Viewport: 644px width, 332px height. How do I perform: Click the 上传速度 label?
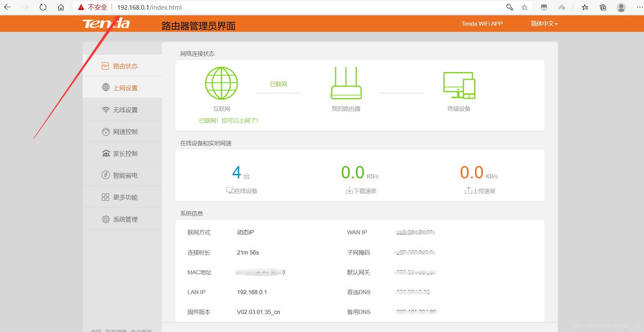[484, 191]
